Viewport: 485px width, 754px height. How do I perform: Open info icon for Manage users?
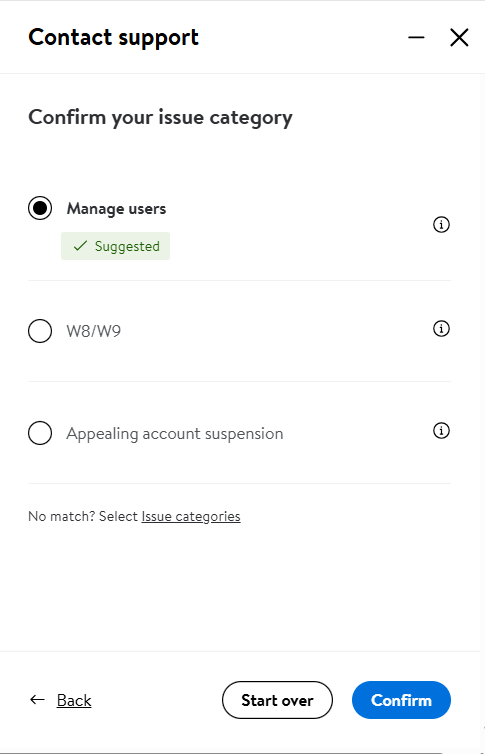pos(441,224)
